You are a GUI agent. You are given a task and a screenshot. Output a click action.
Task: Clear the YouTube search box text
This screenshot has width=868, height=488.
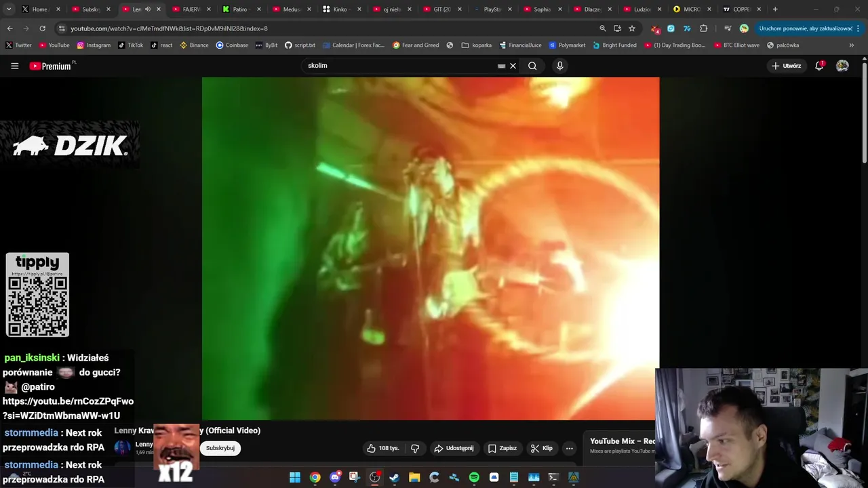click(x=513, y=66)
